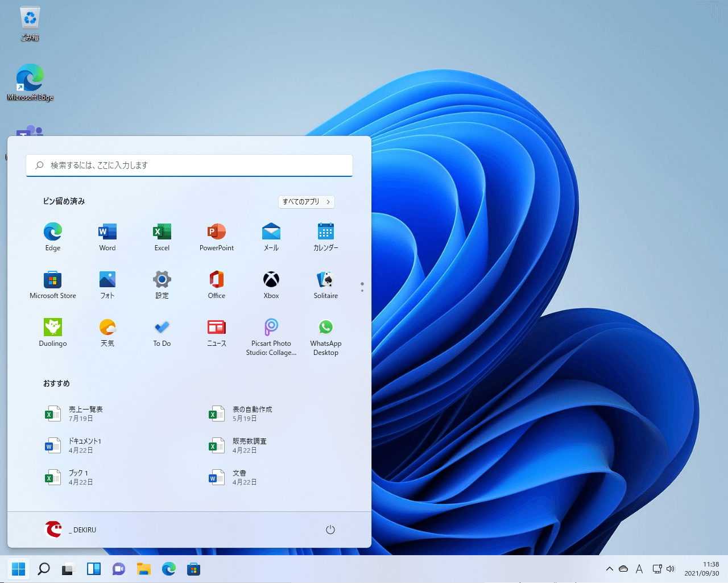Open Widgets from taskbar
Viewport: 728px width, 583px height.
tap(94, 569)
